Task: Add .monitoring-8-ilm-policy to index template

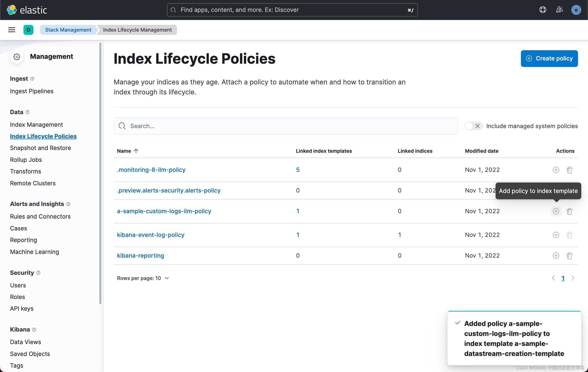Action: (556, 170)
